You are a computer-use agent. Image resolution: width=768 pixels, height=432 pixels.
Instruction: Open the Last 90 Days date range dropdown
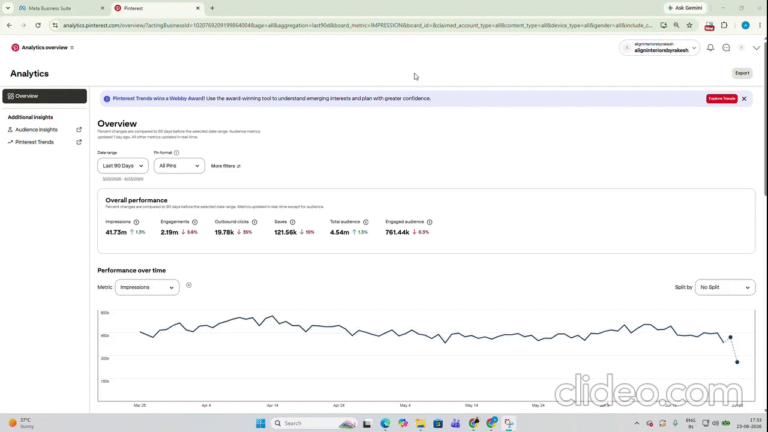122,166
